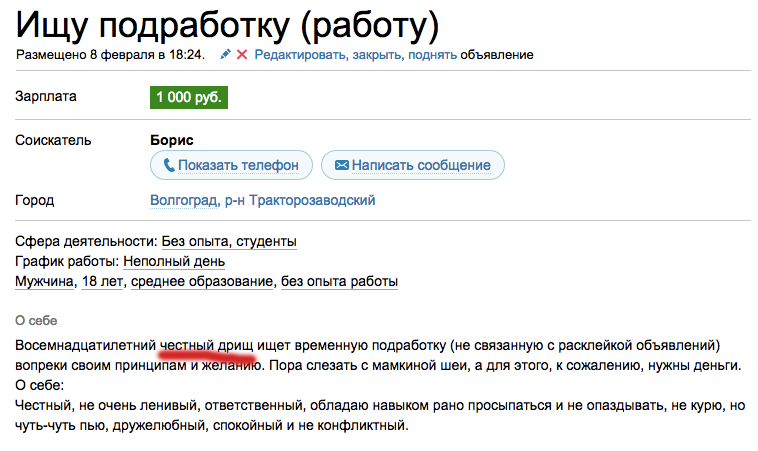Open the 'Без опыта, студенты' link

(229, 241)
